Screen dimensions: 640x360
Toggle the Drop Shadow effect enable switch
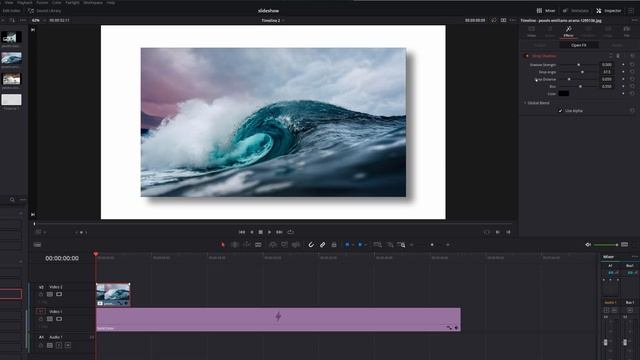[x=527, y=56]
